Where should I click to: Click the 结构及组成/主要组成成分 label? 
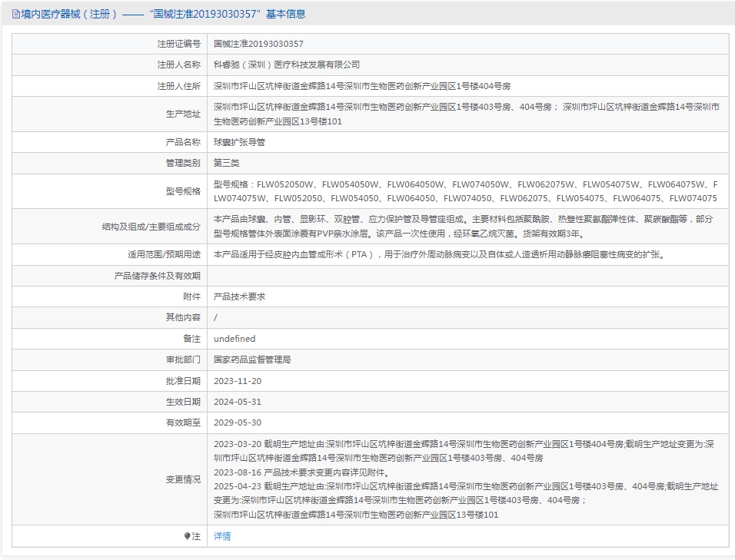(x=151, y=227)
